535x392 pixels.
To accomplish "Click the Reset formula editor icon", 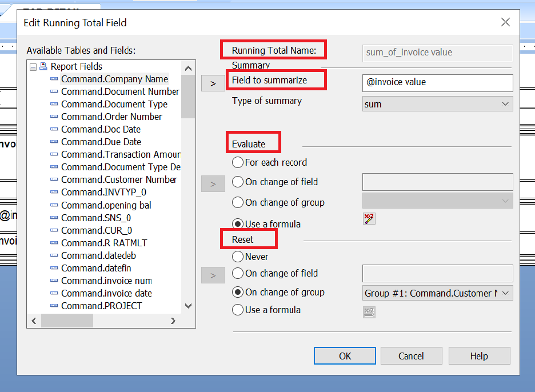I will click(369, 311).
